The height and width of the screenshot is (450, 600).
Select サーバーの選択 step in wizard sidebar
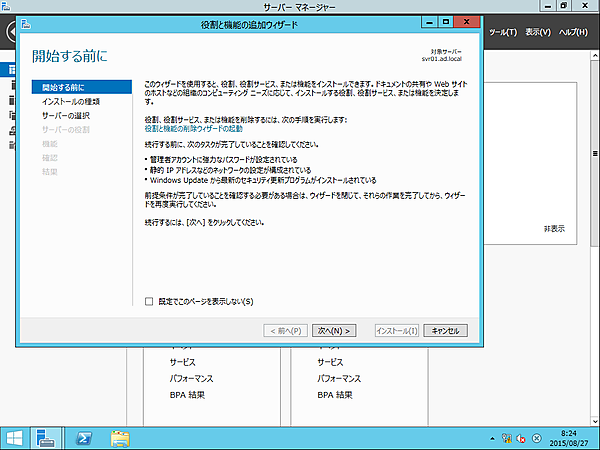pos(66,116)
